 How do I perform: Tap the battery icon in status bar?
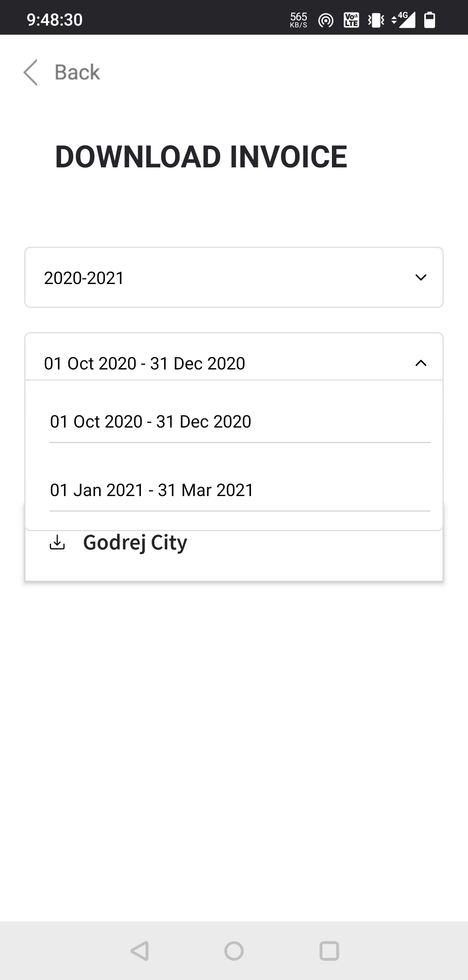point(429,20)
